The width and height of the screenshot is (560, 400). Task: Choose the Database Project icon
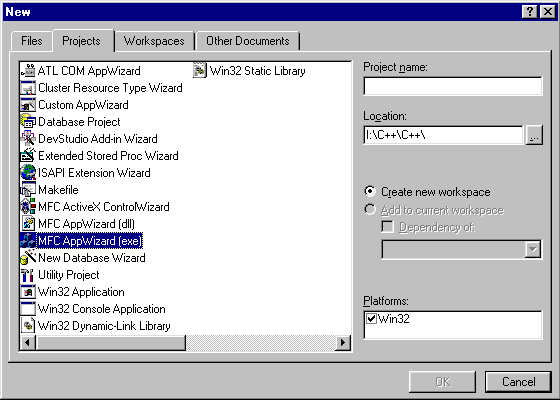pos(28,122)
